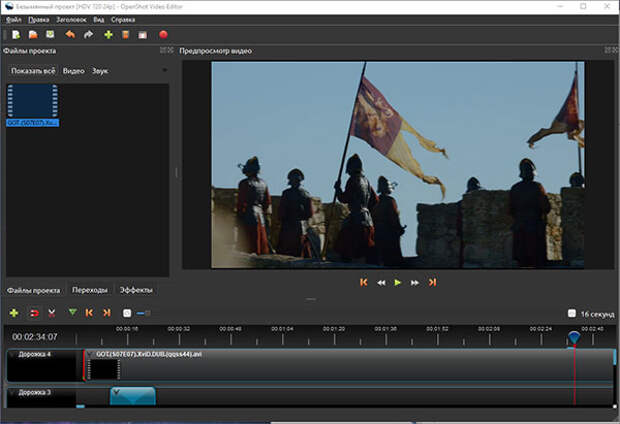Jump to start in the video preview
The image size is (620, 424).
[364, 282]
